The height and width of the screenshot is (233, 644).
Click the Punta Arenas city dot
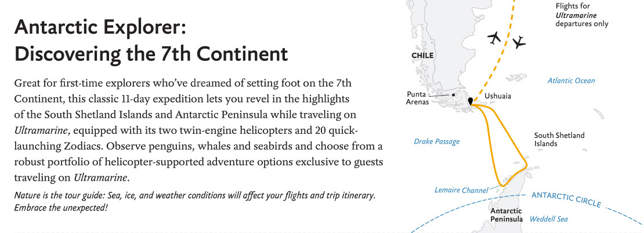pos(454,94)
